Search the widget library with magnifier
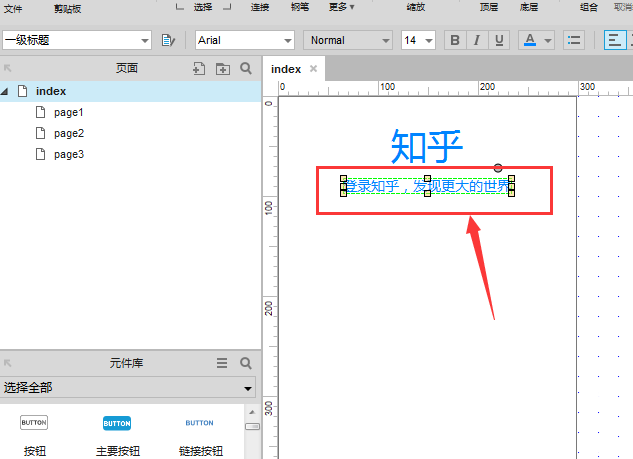Image resolution: width=633 pixels, height=459 pixels. 246,363
